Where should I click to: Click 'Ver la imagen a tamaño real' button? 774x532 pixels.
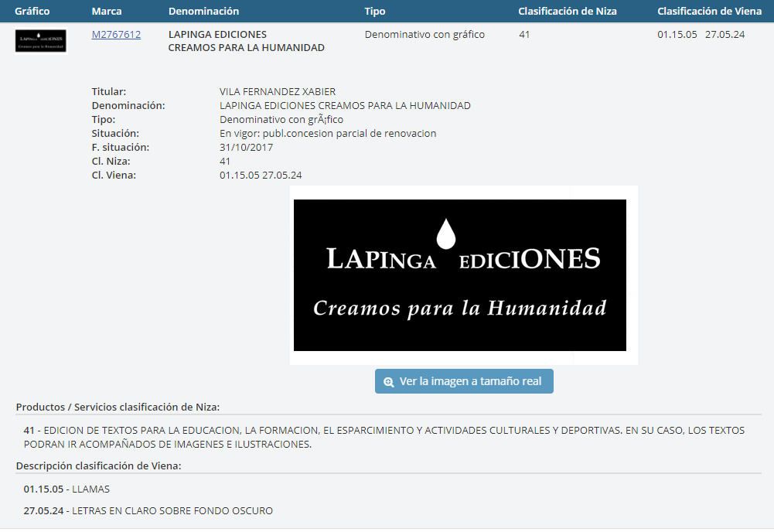464,381
